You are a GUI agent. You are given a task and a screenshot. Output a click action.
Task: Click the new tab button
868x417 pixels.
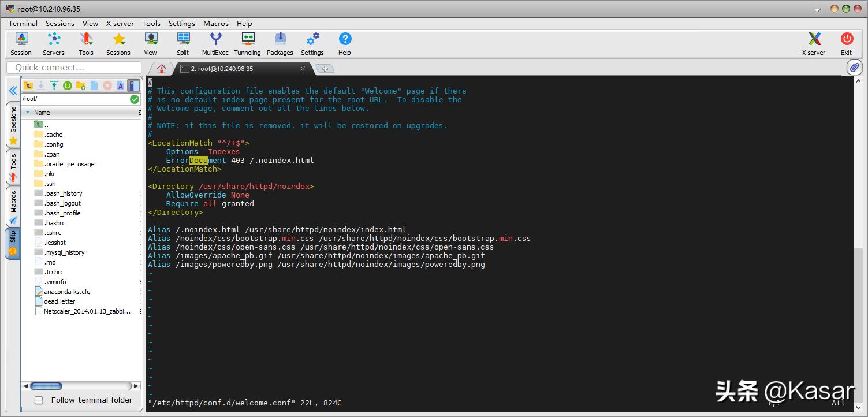click(325, 69)
